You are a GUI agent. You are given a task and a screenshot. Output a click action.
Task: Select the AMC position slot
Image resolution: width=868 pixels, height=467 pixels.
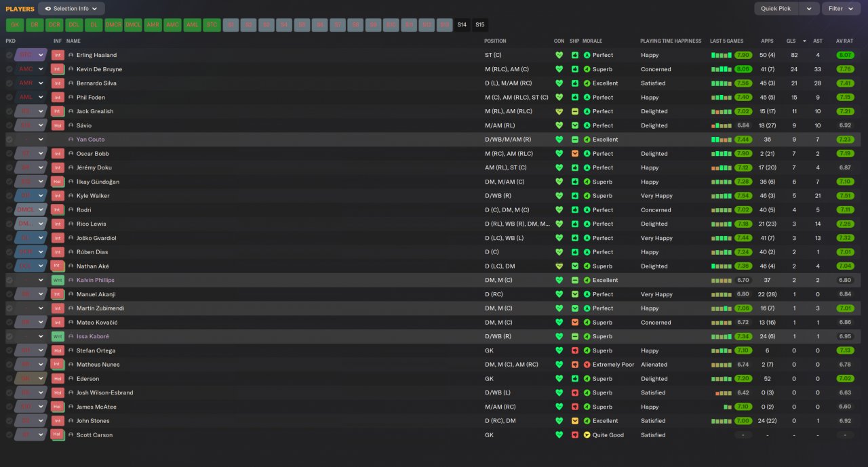click(x=173, y=25)
